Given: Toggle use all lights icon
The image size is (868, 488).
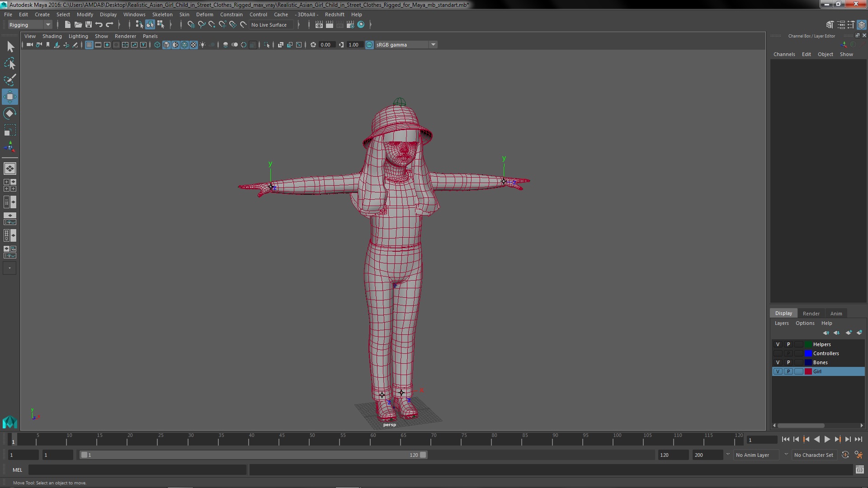Looking at the screenshot, I should [x=203, y=45].
